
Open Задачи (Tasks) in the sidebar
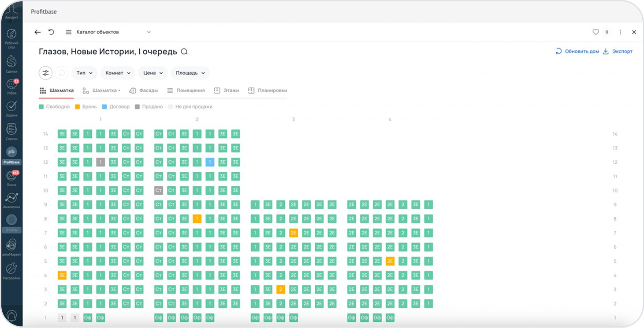[11, 108]
